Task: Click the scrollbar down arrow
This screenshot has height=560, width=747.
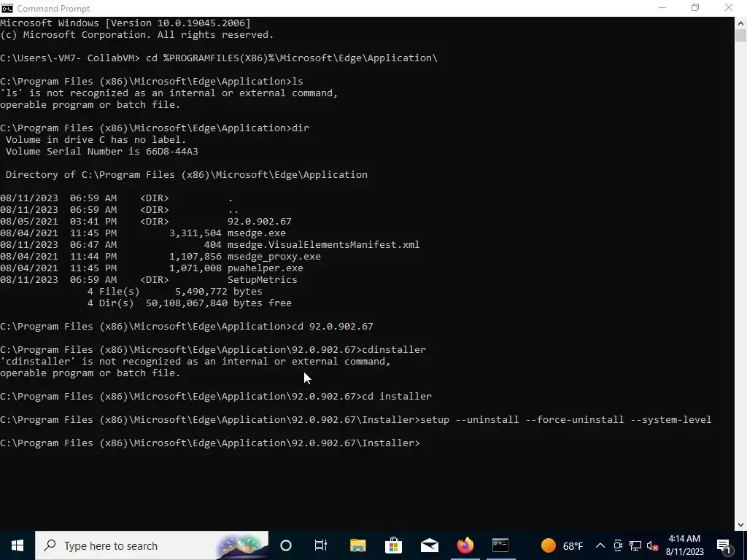Action: pos(741,525)
